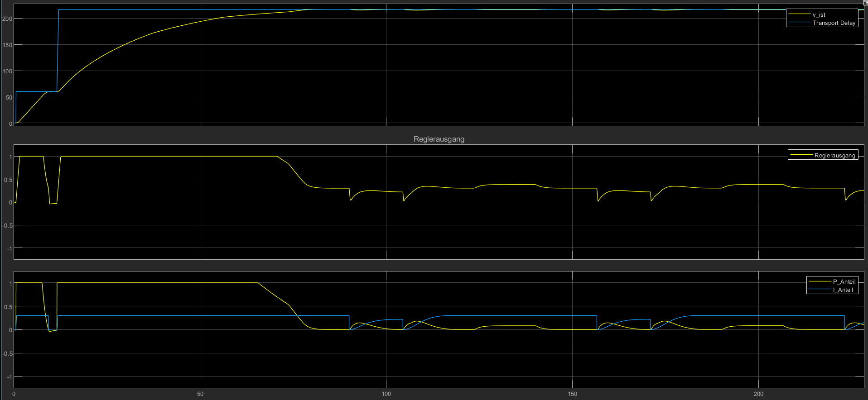Select the Reglerausgang title above the middle plot

click(439, 139)
